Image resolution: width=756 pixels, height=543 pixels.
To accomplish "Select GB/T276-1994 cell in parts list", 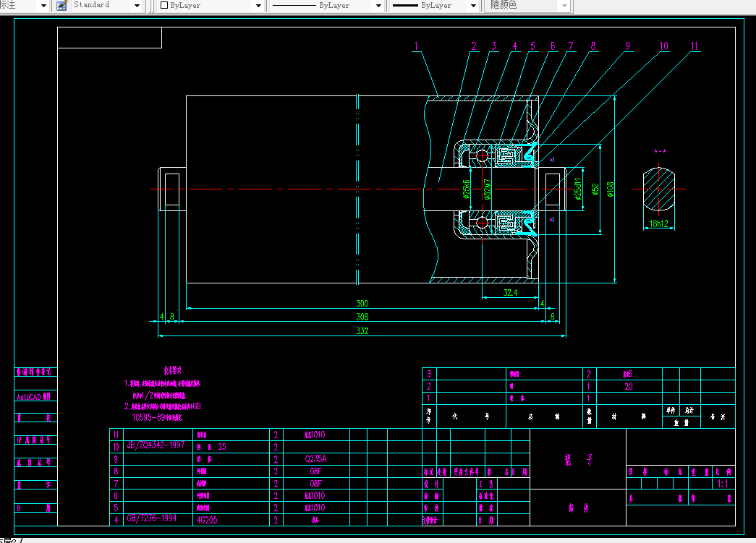I will pyautogui.click(x=152, y=518).
